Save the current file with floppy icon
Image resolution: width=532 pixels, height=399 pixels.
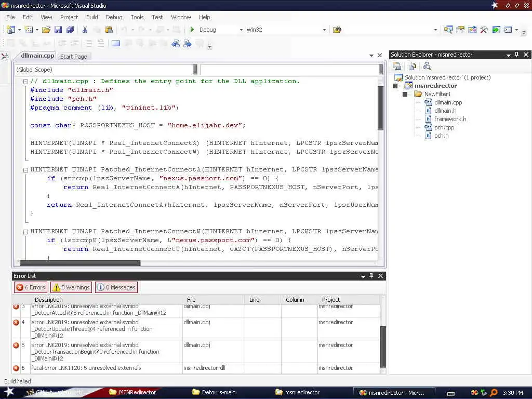[58, 30]
